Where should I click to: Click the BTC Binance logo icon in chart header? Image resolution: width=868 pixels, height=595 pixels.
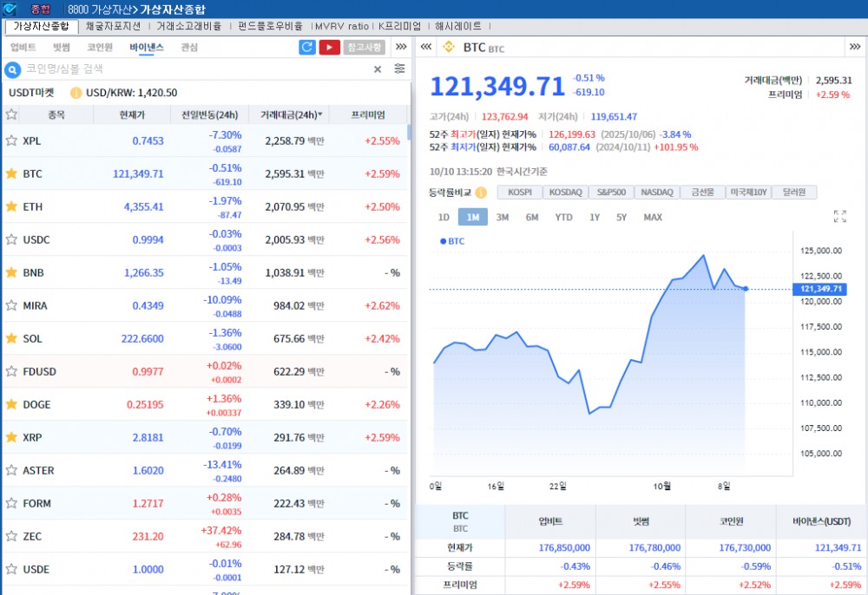449,49
